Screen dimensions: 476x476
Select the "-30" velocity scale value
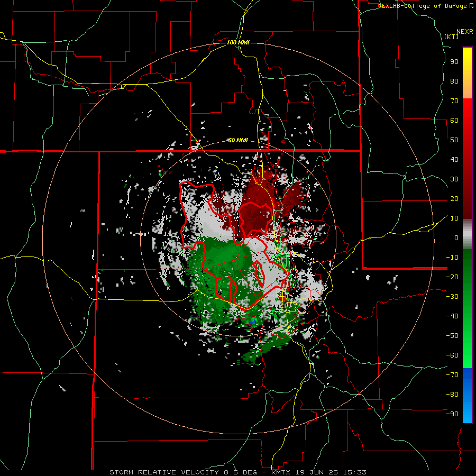pyautogui.click(x=452, y=297)
